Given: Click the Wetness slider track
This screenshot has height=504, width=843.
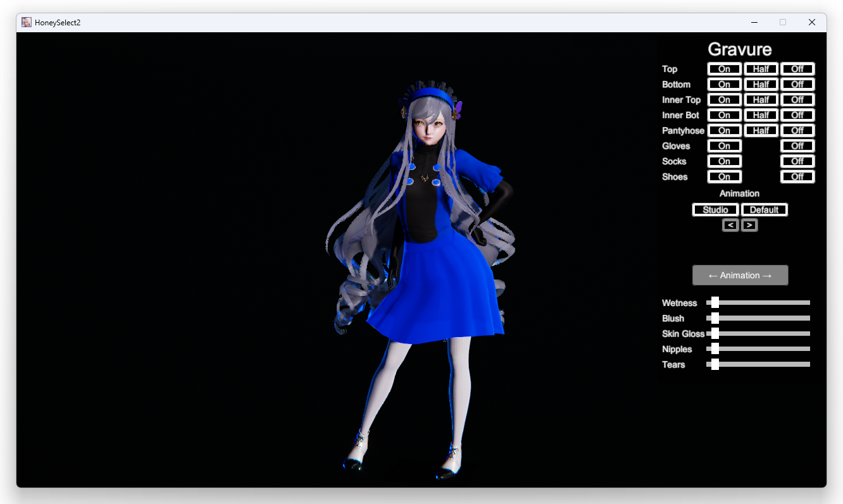Looking at the screenshot, I should point(759,303).
